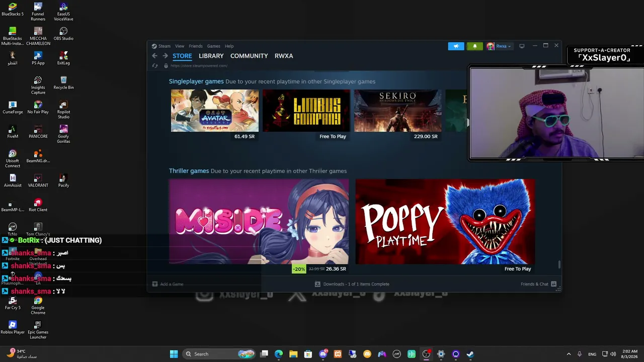Open the Recycle Bin desktop icon

pyautogui.click(x=63, y=82)
